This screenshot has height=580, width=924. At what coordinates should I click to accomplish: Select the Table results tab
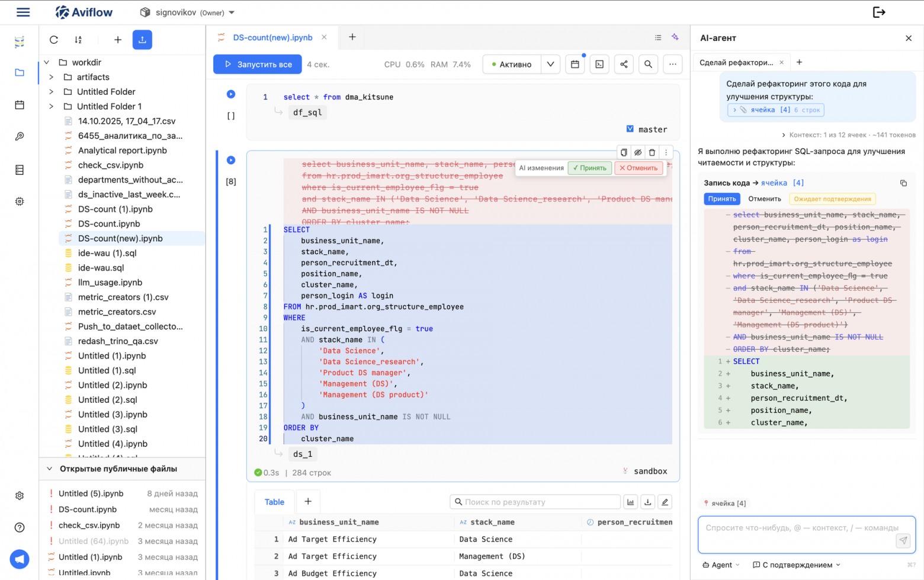274,502
